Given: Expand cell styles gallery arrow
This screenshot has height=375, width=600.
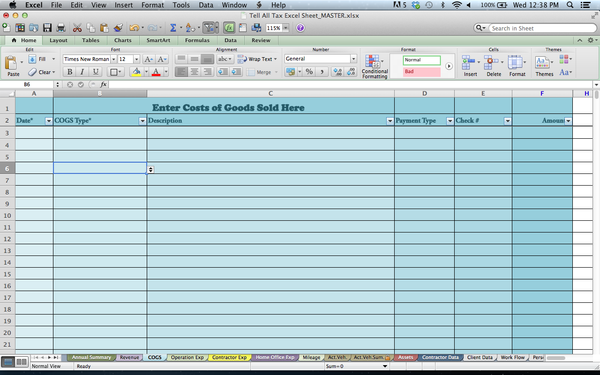Looking at the screenshot, I should (x=448, y=66).
